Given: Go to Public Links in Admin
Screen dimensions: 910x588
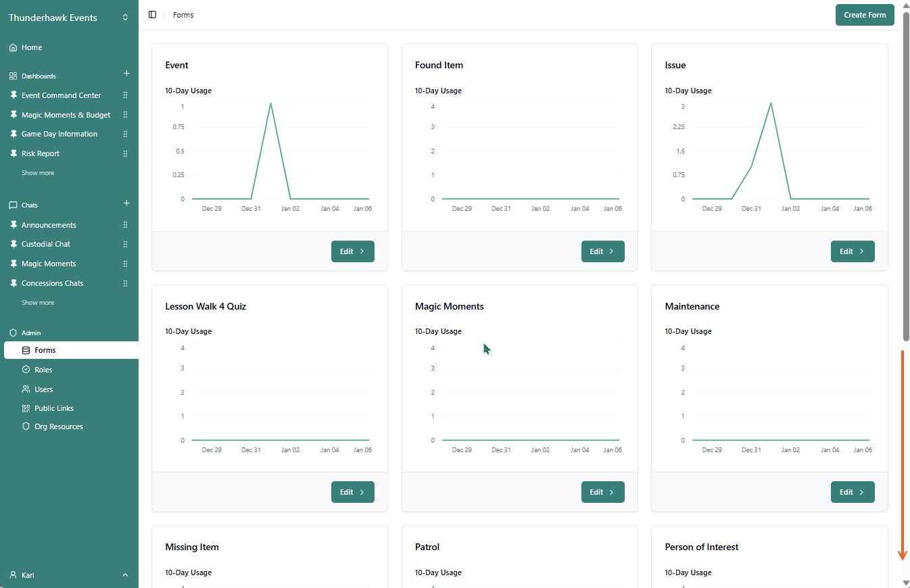Looking at the screenshot, I should (54, 408).
